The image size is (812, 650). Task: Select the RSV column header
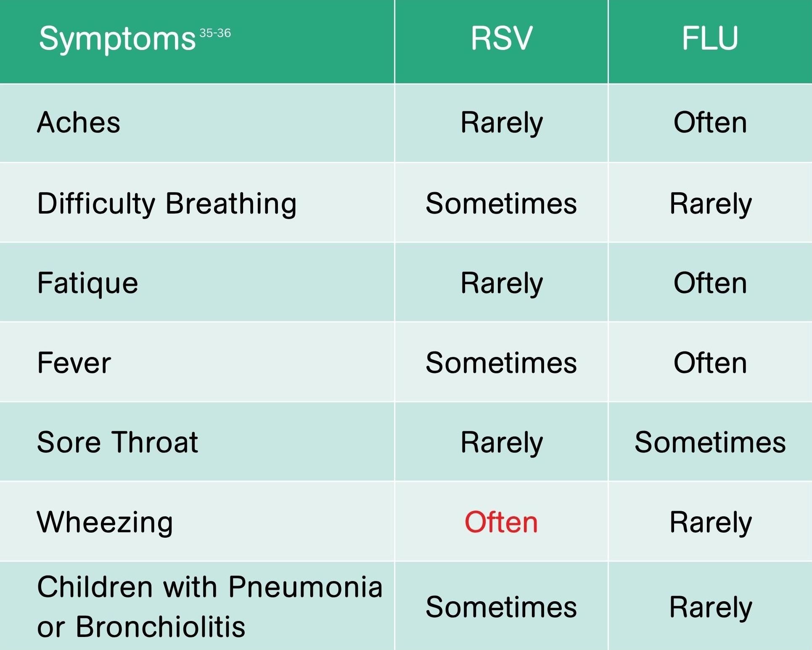pos(501,39)
